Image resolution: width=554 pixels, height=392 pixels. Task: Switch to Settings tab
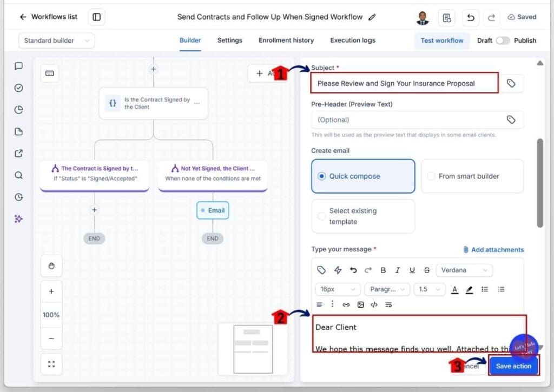click(x=229, y=40)
